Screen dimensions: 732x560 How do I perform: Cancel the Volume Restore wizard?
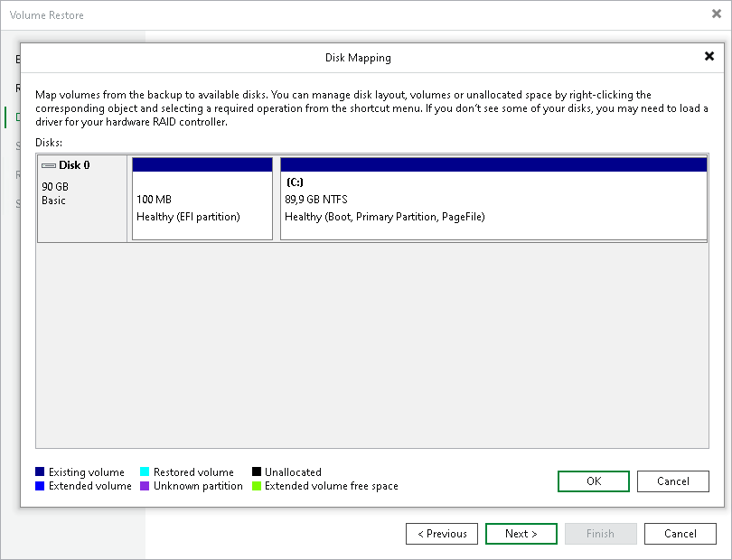(x=680, y=533)
